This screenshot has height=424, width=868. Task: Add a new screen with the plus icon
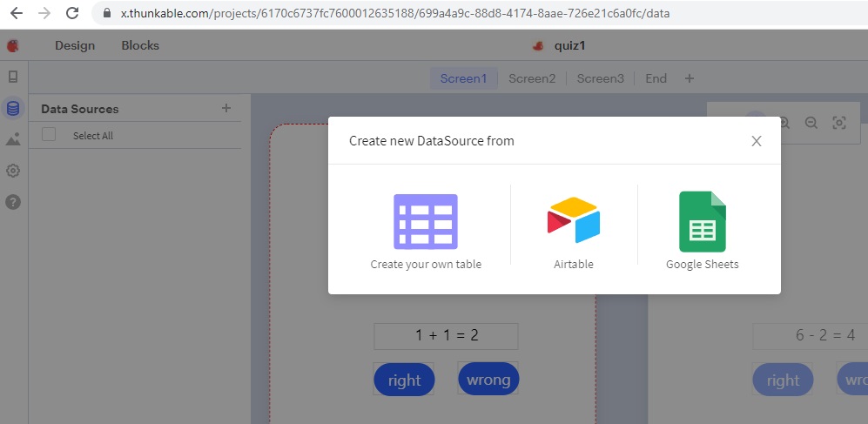(690, 78)
